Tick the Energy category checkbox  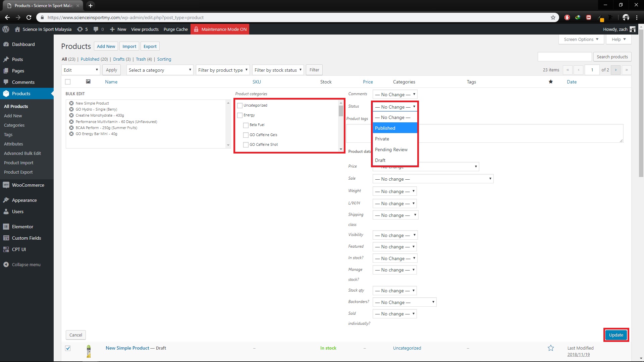[240, 115]
